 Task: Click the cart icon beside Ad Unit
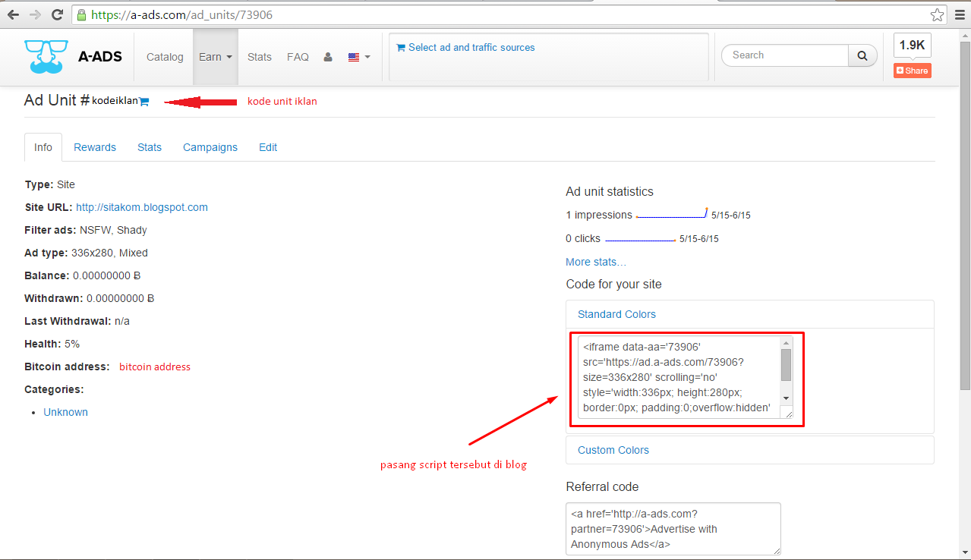click(144, 101)
